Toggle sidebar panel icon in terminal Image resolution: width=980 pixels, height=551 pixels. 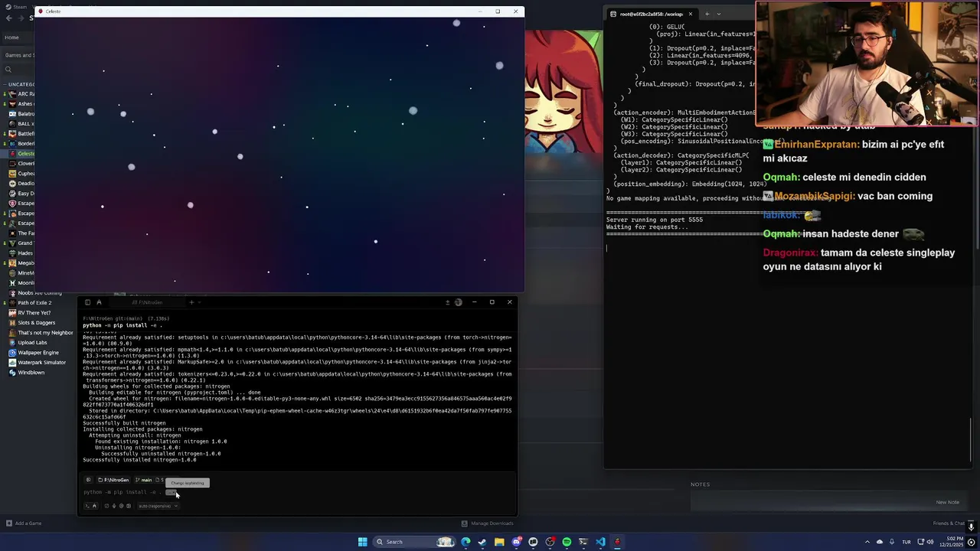87,302
